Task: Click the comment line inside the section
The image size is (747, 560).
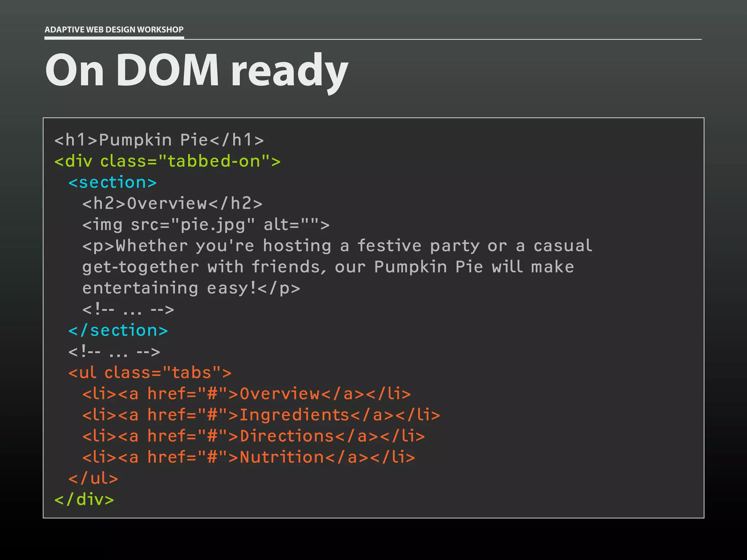Action: click(128, 310)
